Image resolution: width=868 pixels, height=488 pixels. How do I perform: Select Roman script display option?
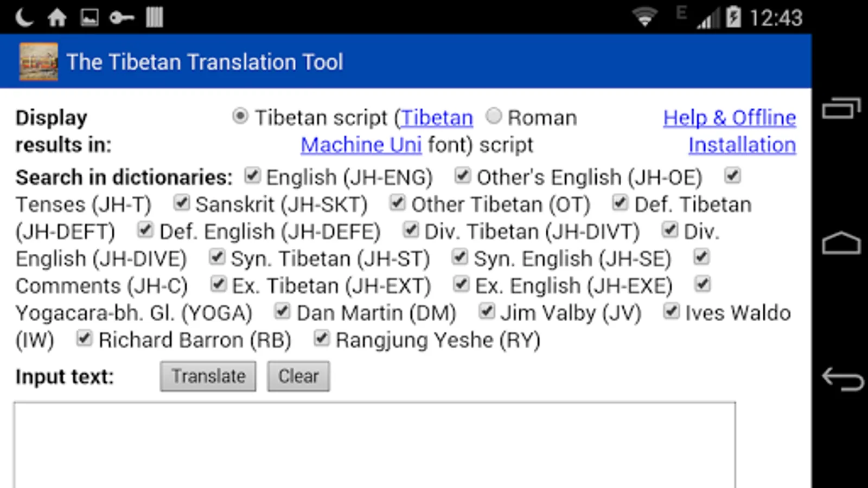[x=494, y=116]
